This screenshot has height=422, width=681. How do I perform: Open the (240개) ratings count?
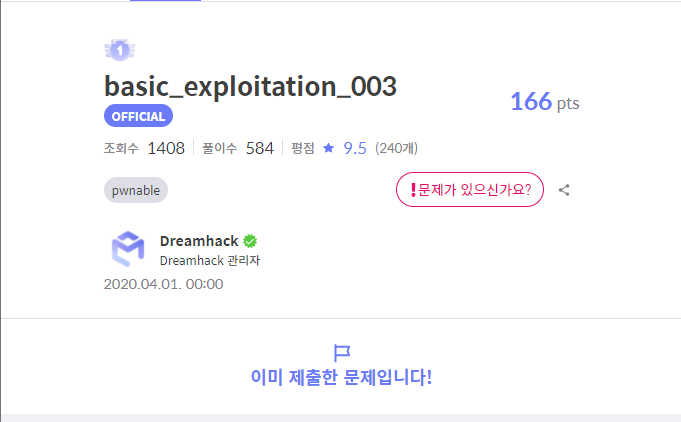pyautogui.click(x=397, y=148)
